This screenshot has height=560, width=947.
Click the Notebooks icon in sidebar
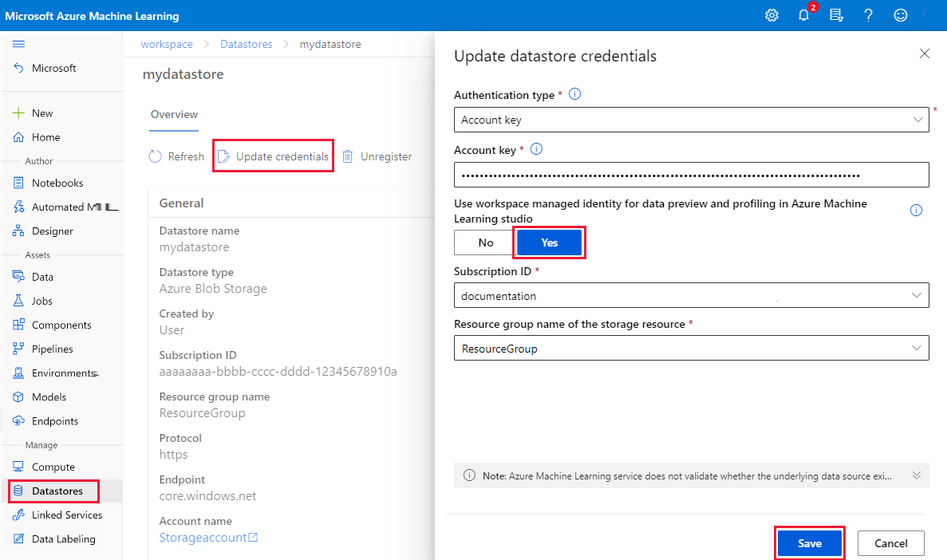pos(18,183)
